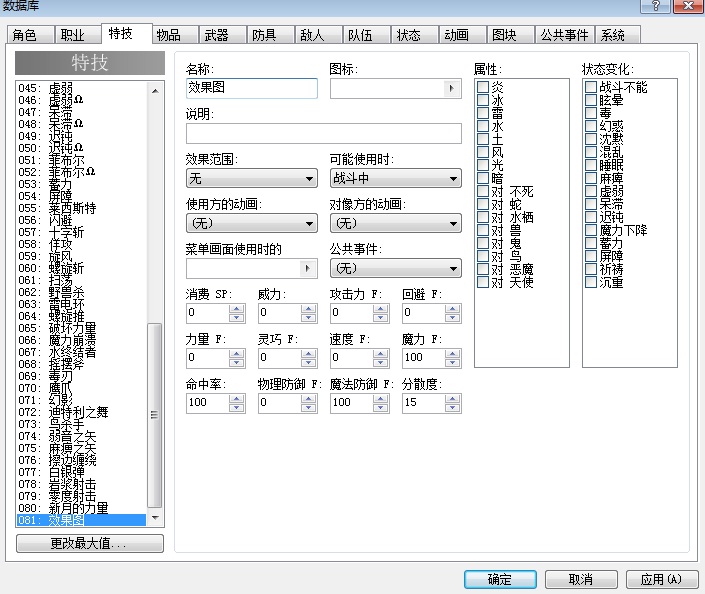Increase evasion F value spinner
The width and height of the screenshot is (705, 594).
[x=452, y=309]
